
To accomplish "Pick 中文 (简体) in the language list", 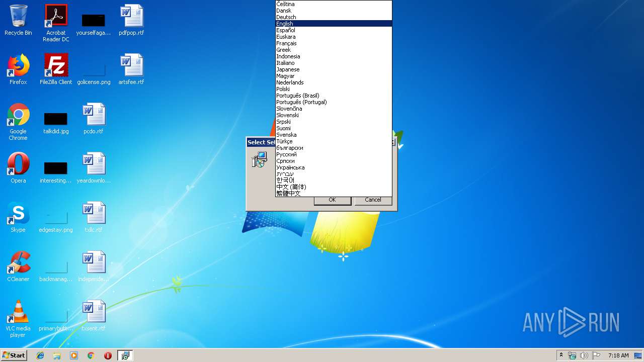I will tap(334, 187).
